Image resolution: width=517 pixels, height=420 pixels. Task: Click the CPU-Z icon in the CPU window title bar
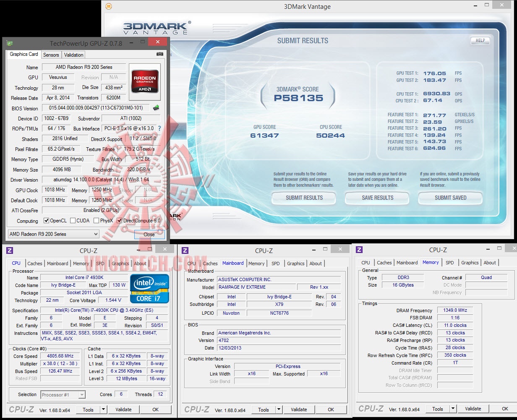pos(9,250)
